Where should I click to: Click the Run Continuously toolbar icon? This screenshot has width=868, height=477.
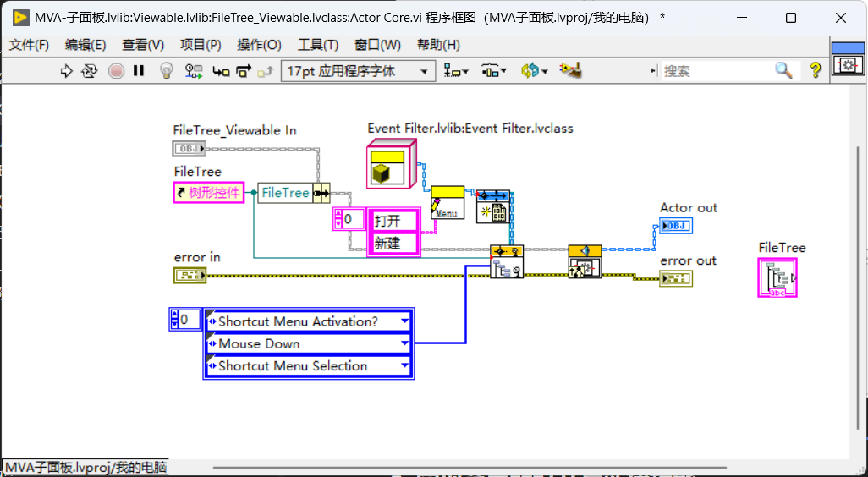click(89, 71)
